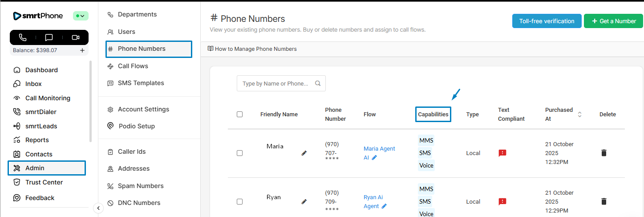Open the Maria Agent AI flow link

(379, 149)
